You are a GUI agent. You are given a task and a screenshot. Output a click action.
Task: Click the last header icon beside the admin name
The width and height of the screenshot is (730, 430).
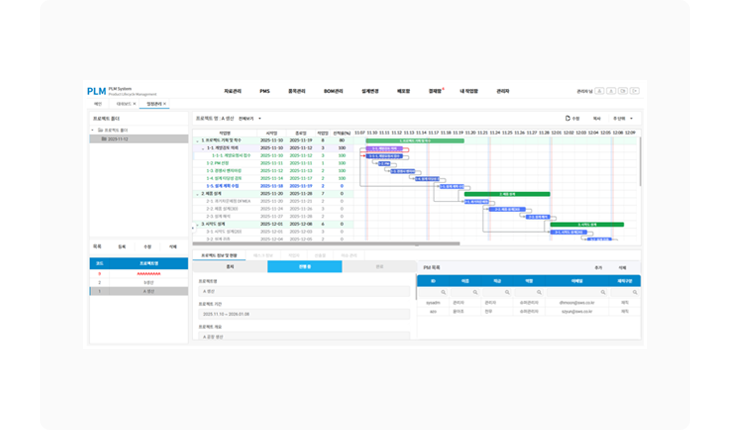tap(635, 91)
